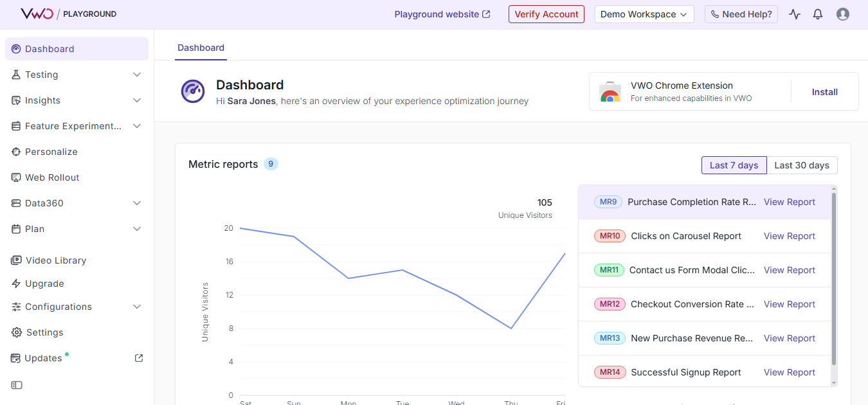The height and width of the screenshot is (405, 868).
Task: Open Personalize in the sidebar
Action: pos(77,152)
